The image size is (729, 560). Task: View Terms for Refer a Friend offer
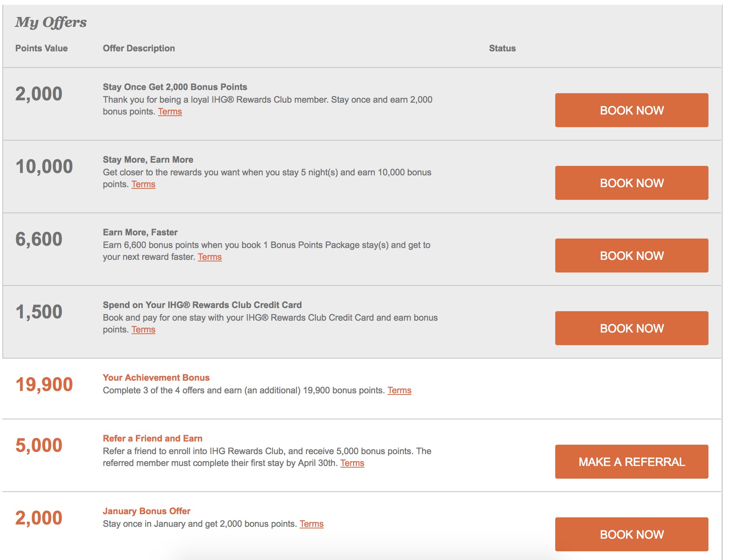click(352, 463)
